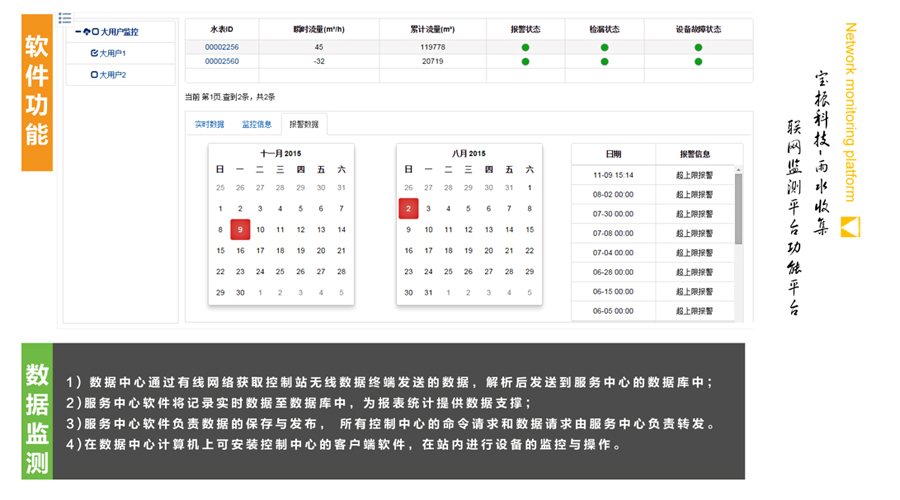
Task: Open water meter link 00002256
Action: (x=222, y=47)
